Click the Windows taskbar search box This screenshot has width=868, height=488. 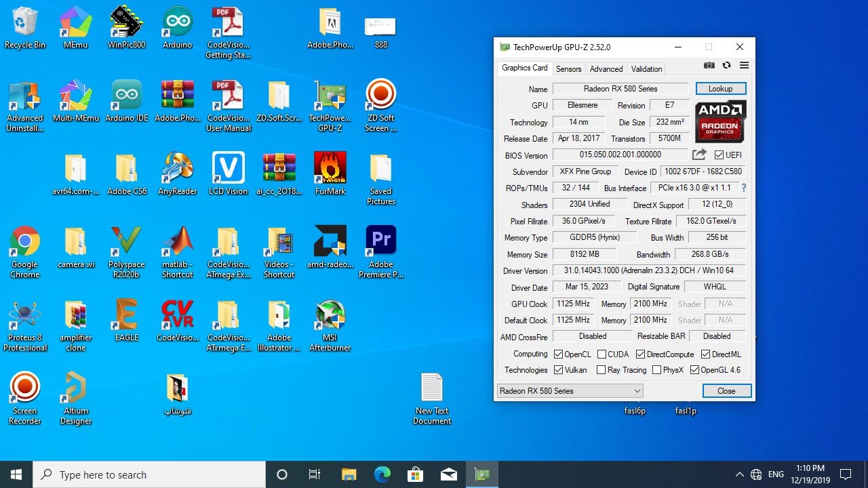[149, 474]
